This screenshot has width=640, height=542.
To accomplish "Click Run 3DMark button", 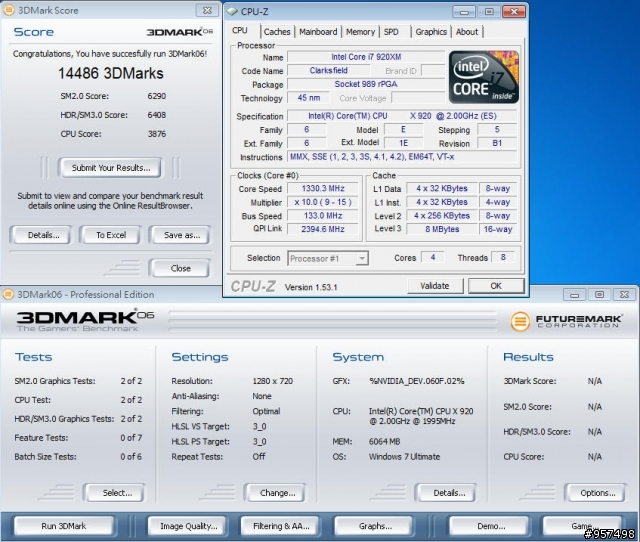I will [64, 526].
